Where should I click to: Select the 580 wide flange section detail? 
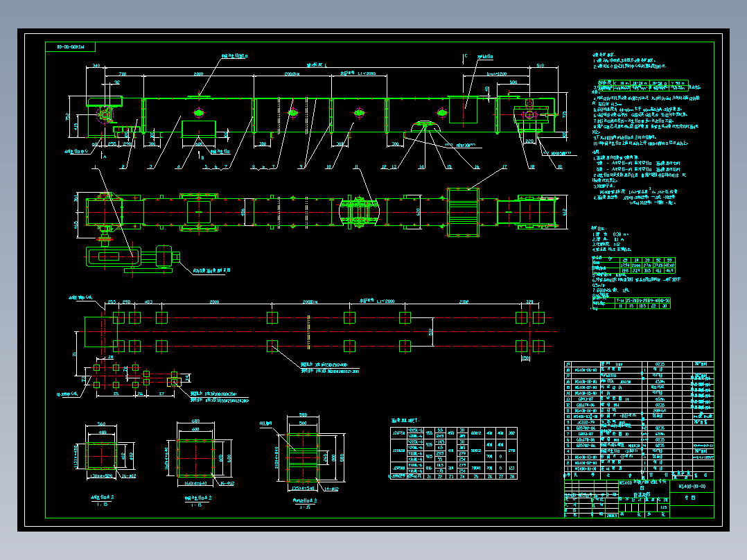(x=303, y=457)
